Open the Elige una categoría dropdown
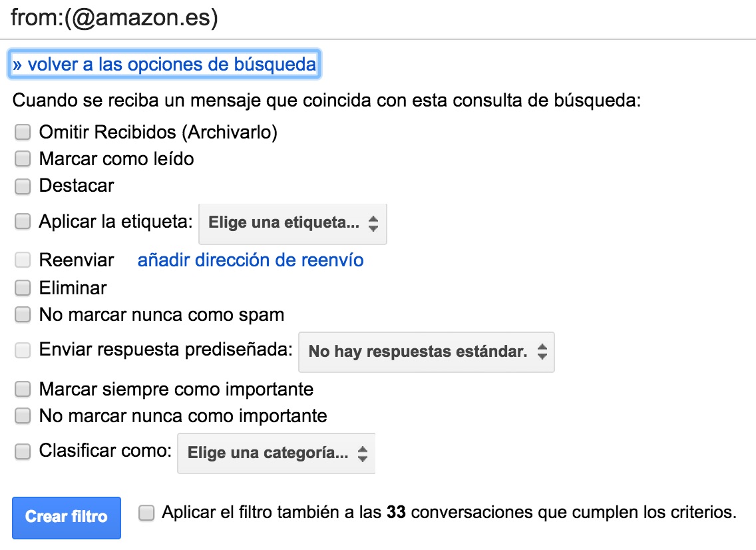This screenshot has height=550, width=756. pyautogui.click(x=276, y=453)
